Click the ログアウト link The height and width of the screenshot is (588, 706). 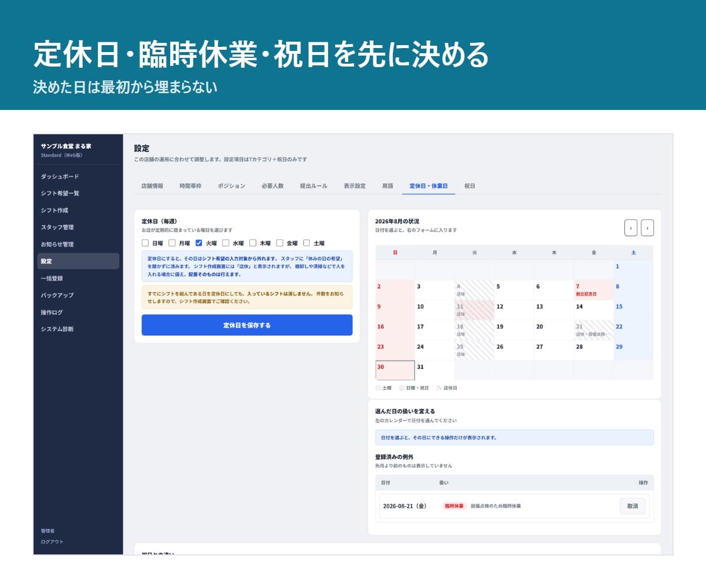click(52, 542)
